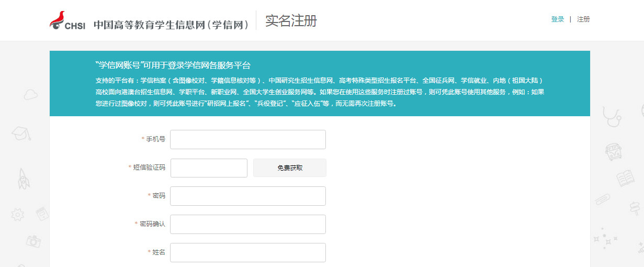Image resolution: width=644 pixels, height=267 pixels.
Task: Click 免费获取 to get SMS code
Action: pyautogui.click(x=290, y=168)
